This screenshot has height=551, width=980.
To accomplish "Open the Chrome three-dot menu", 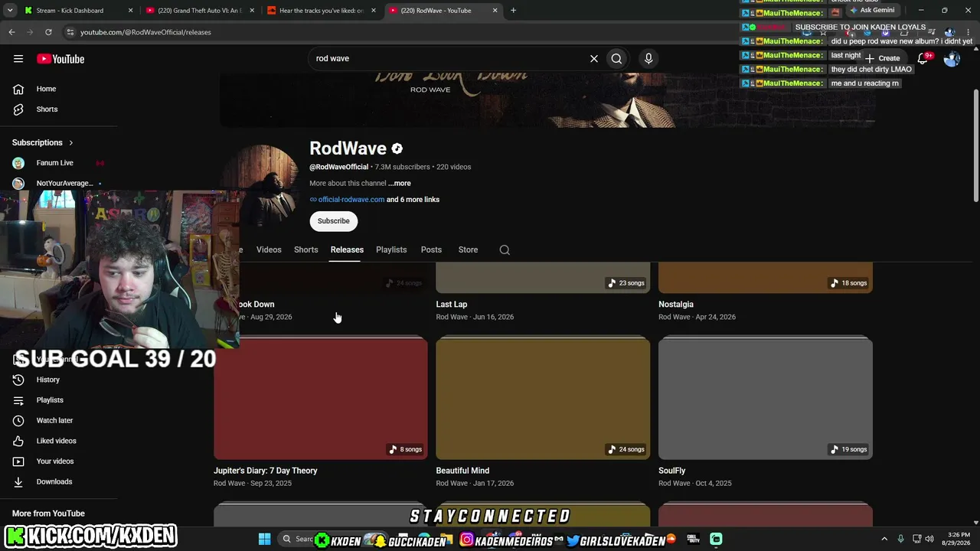I will pos(969,32).
